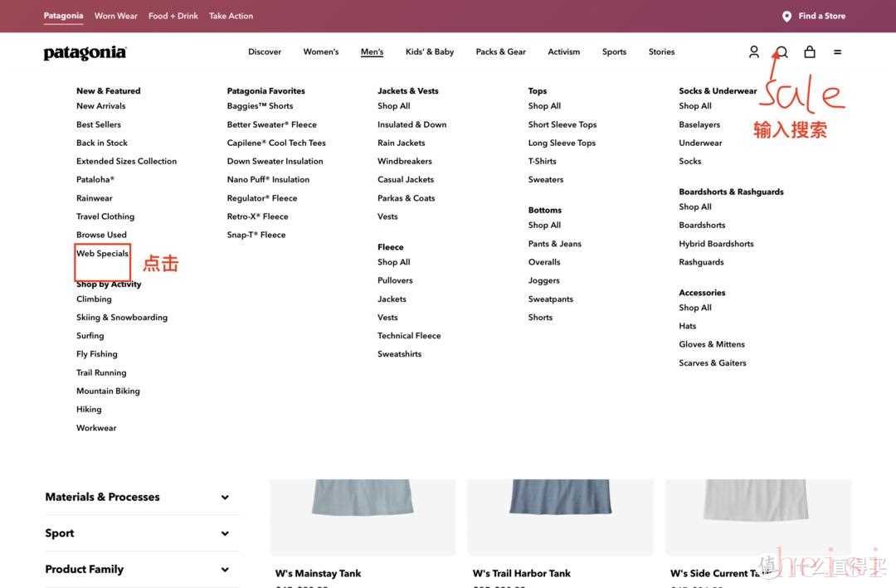Switch to the Food + Drink tab
The width and height of the screenshot is (896, 588).
pos(173,16)
